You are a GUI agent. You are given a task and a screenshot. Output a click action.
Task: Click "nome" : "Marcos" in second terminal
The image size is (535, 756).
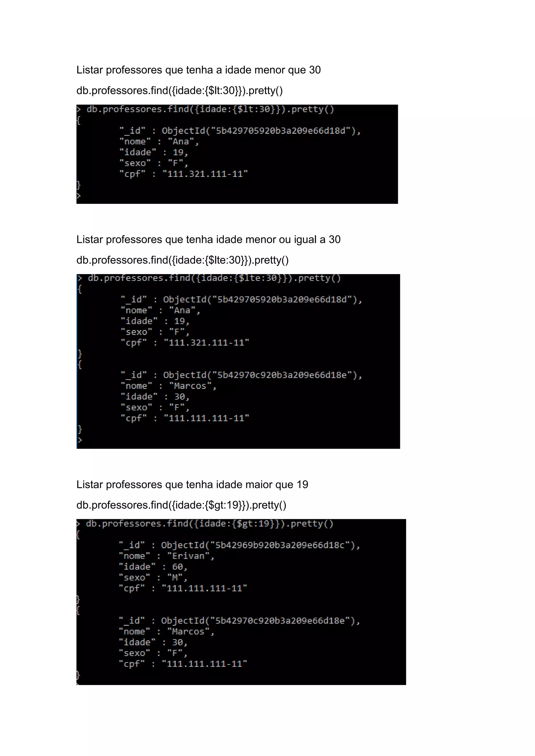pyautogui.click(x=168, y=386)
